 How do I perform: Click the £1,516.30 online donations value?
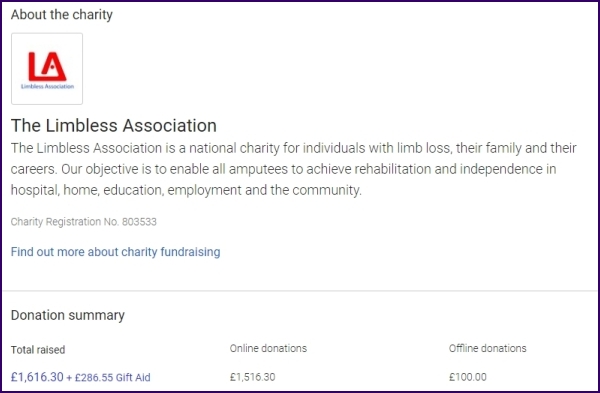pyautogui.click(x=253, y=377)
